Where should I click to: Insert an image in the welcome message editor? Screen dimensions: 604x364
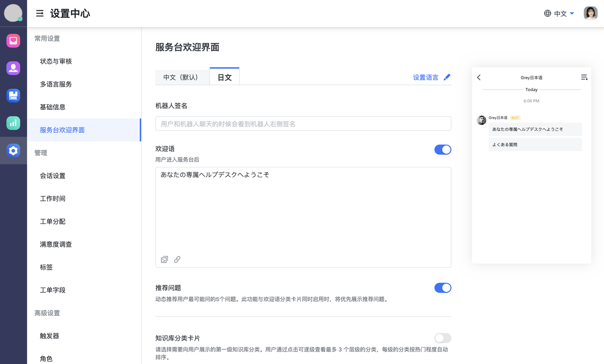(164, 259)
